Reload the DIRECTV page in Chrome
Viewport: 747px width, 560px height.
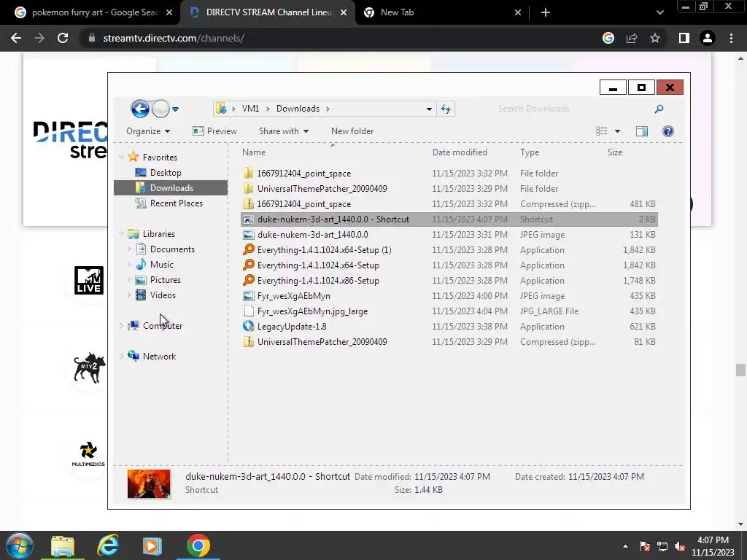63,38
